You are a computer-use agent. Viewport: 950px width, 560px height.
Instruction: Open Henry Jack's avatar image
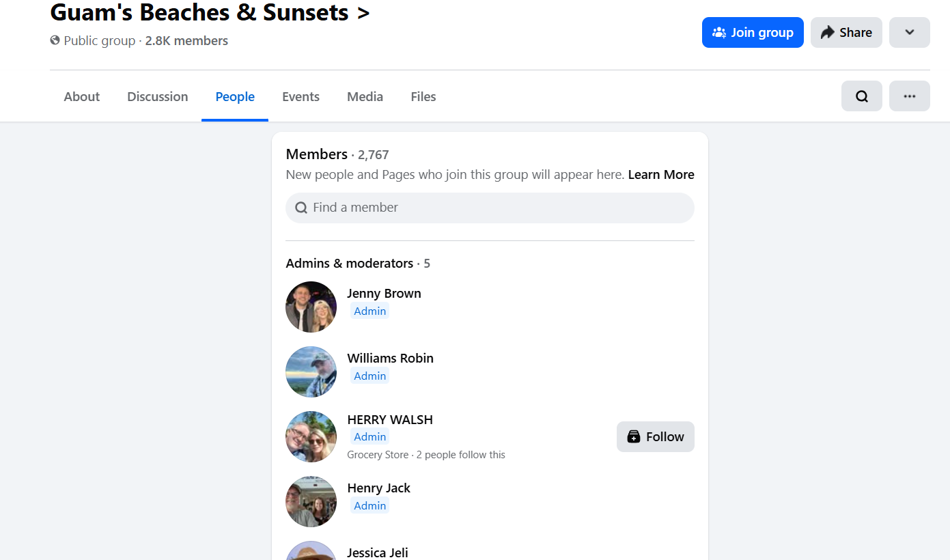click(311, 501)
